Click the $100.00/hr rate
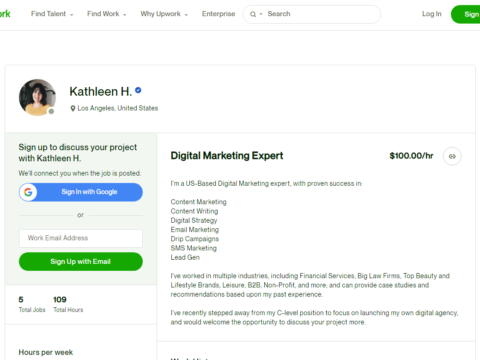 pyautogui.click(x=411, y=156)
